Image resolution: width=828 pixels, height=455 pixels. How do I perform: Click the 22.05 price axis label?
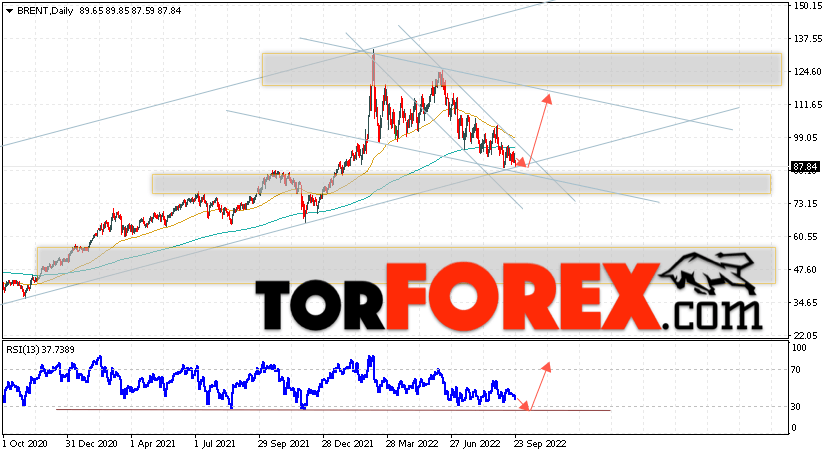click(x=806, y=335)
